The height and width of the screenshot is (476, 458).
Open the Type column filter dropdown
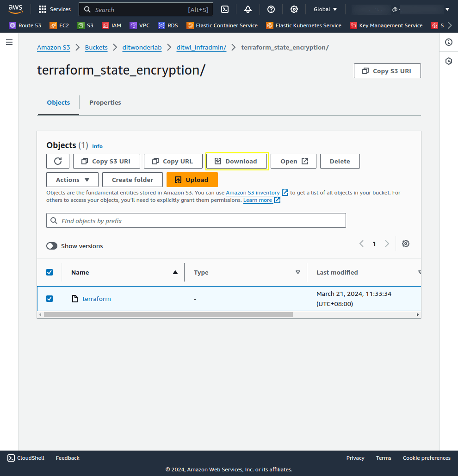point(298,272)
